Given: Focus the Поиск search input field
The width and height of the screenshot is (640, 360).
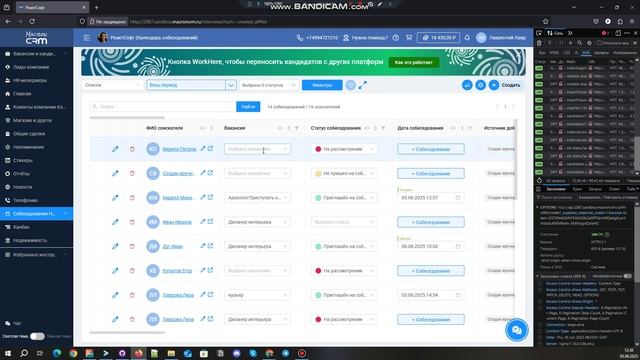Looking at the screenshot, I should click(163, 107).
